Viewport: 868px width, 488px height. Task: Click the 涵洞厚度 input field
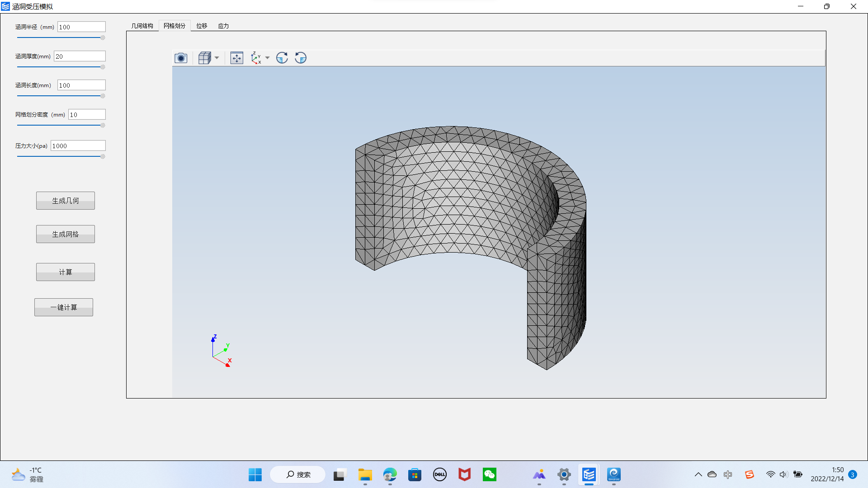coord(80,56)
